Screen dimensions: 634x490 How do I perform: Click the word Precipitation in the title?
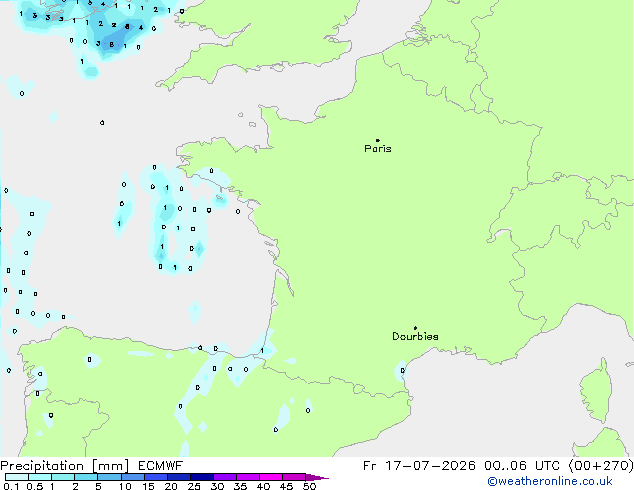tap(42, 466)
